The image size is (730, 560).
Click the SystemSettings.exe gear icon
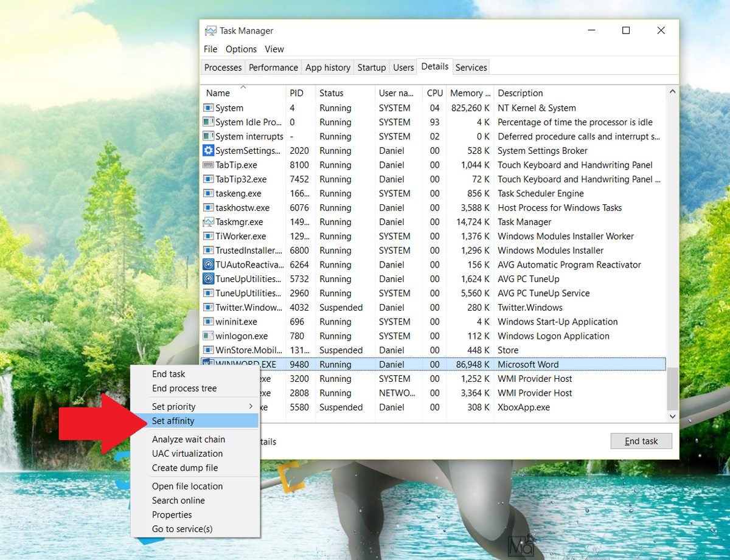[209, 150]
